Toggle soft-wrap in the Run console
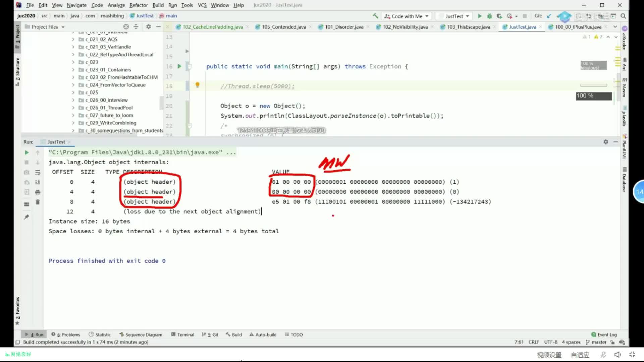The height and width of the screenshot is (362, 644). [x=38, y=172]
